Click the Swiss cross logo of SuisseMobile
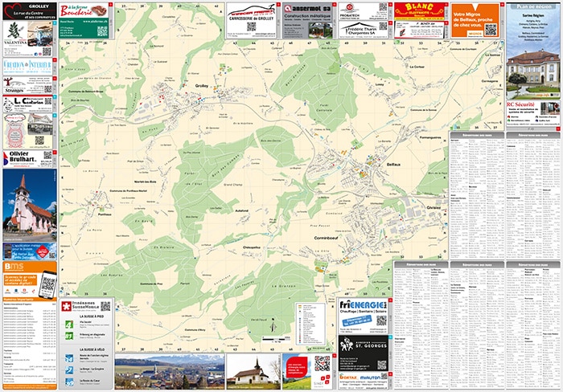Image resolution: width=563 pixels, height=392 pixels. [x=66, y=306]
